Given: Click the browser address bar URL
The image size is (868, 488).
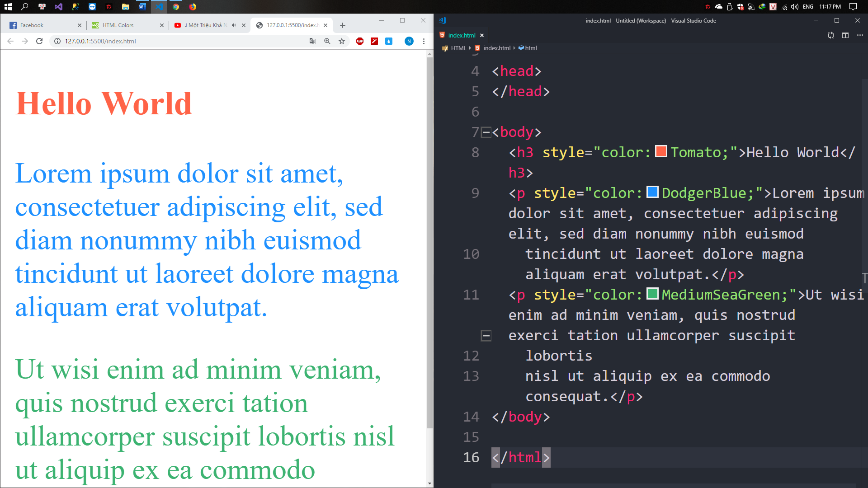Looking at the screenshot, I should point(100,41).
